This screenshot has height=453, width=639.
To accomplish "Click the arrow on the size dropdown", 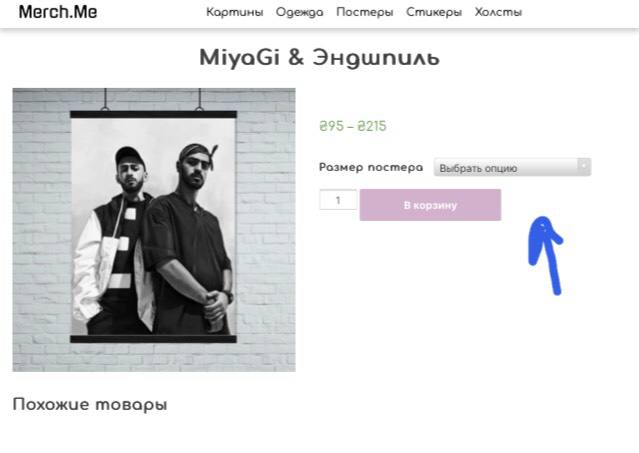I will 584,166.
